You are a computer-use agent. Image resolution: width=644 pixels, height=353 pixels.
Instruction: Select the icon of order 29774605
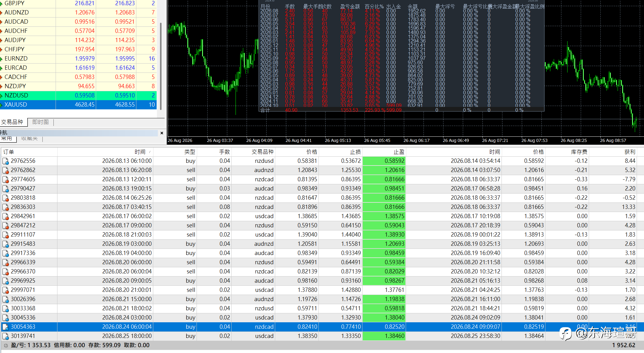pos(6,179)
